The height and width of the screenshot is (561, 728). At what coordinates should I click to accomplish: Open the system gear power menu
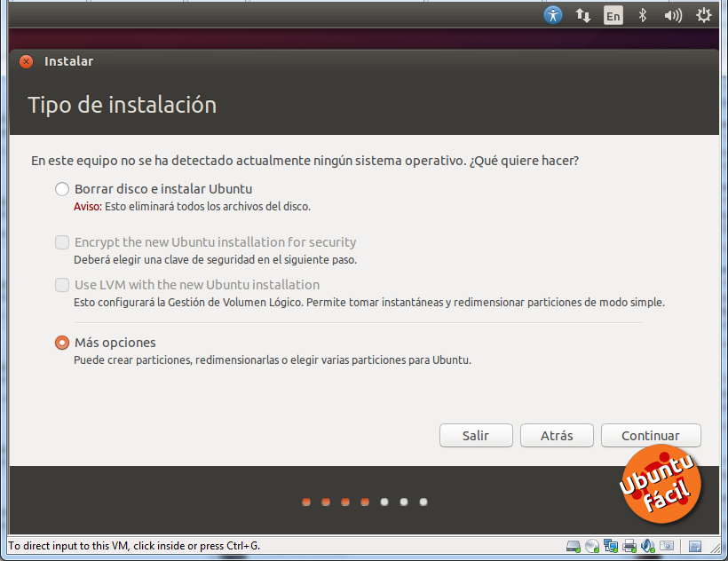[703, 16]
